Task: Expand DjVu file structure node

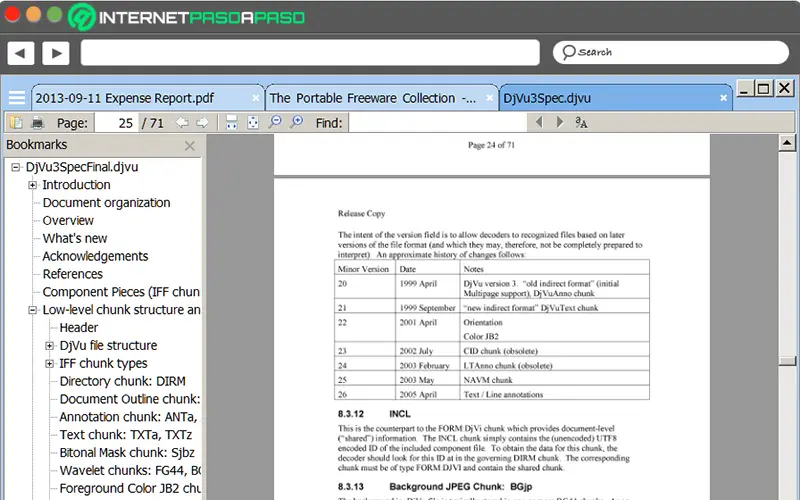Action: (49, 346)
